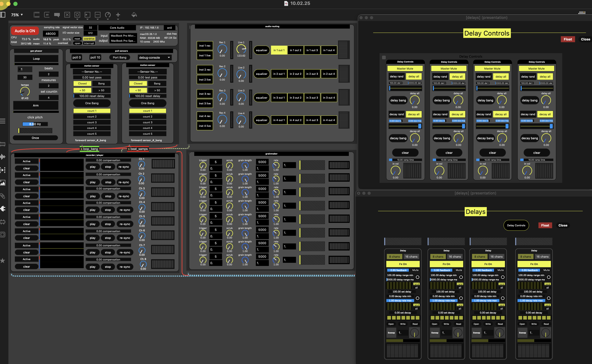Click the paperclip snippets sidebar icon
This screenshot has height=364, width=592.
[x=3, y=196]
